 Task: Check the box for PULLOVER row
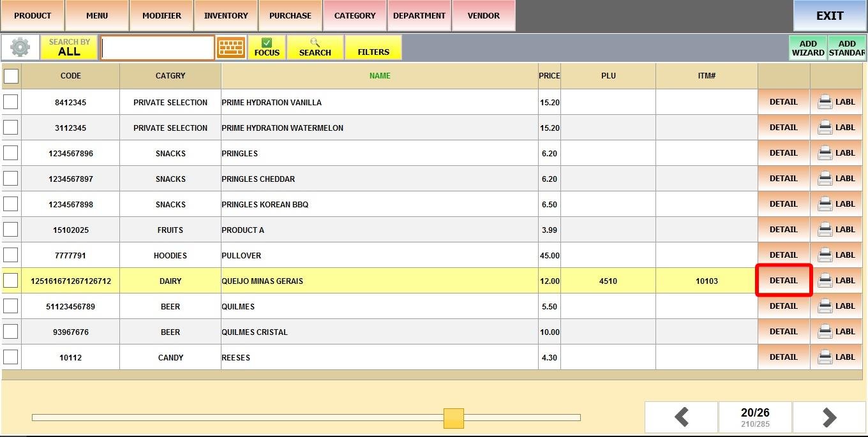(x=11, y=255)
